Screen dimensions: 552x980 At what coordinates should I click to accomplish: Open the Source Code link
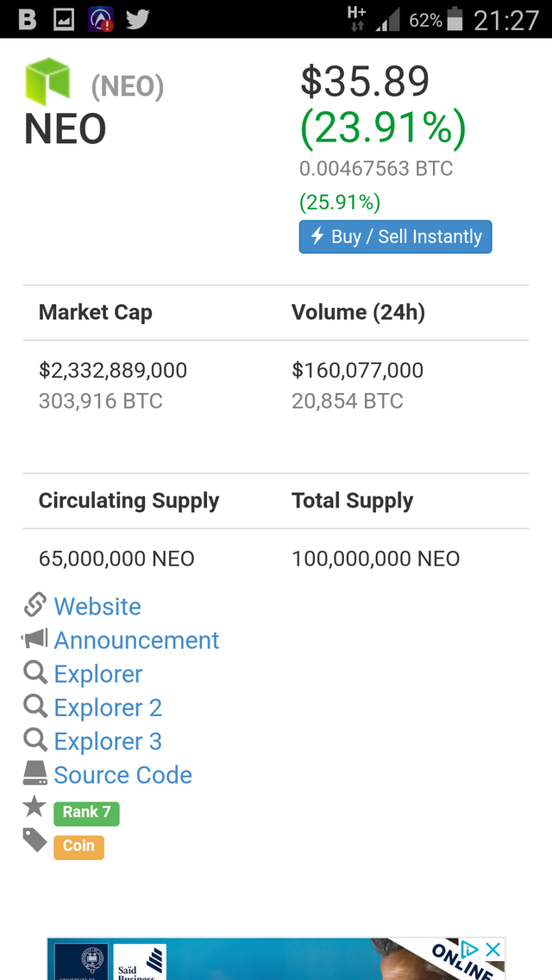click(122, 775)
